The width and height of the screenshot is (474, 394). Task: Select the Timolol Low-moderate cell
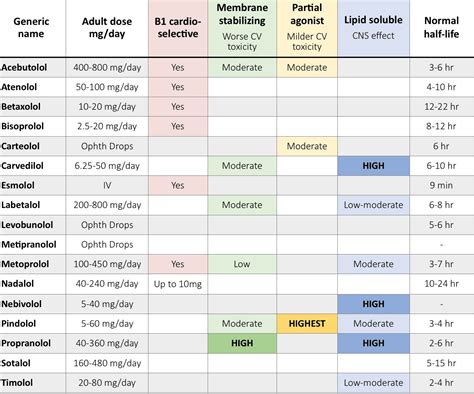[x=373, y=383]
